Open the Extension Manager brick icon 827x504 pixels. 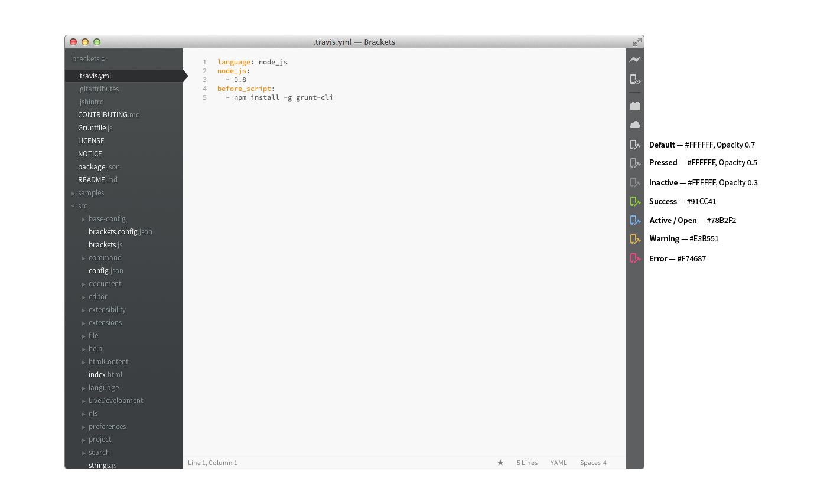(635, 106)
